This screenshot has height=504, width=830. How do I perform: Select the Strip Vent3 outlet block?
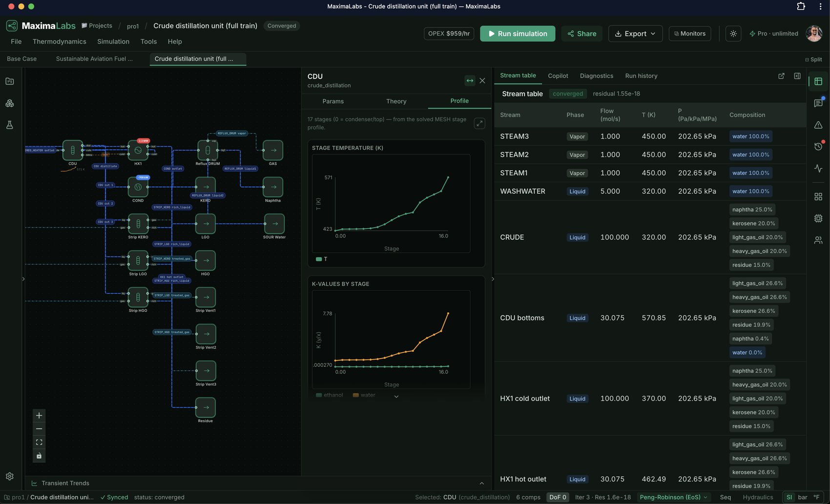click(206, 371)
